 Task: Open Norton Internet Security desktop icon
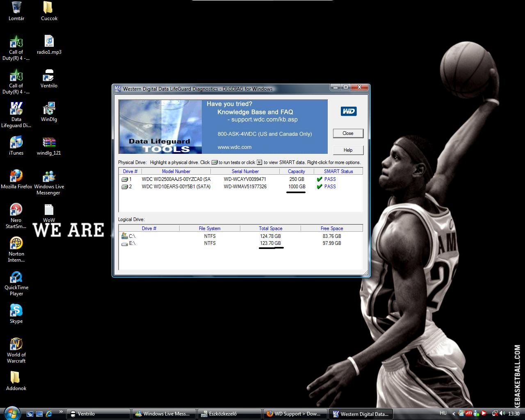coord(16,249)
